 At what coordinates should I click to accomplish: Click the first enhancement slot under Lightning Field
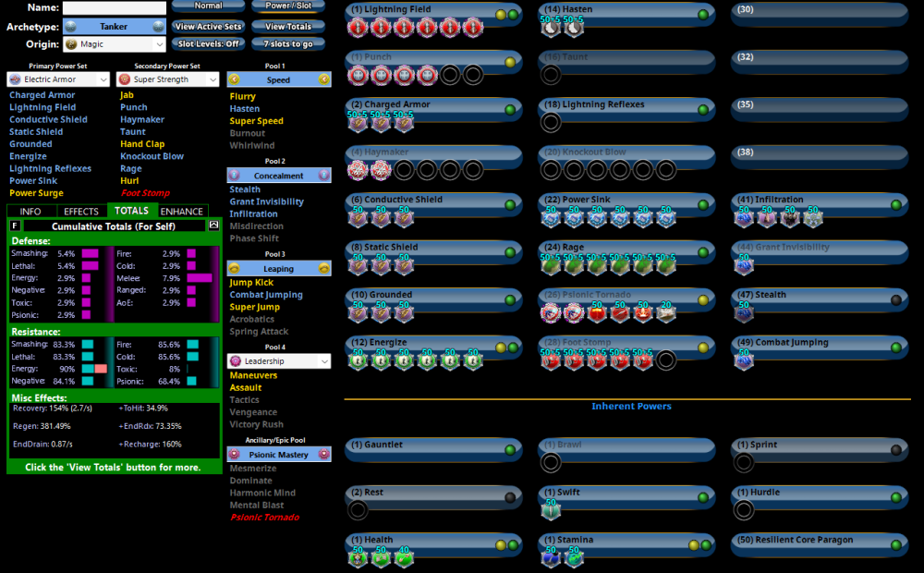[x=358, y=29]
